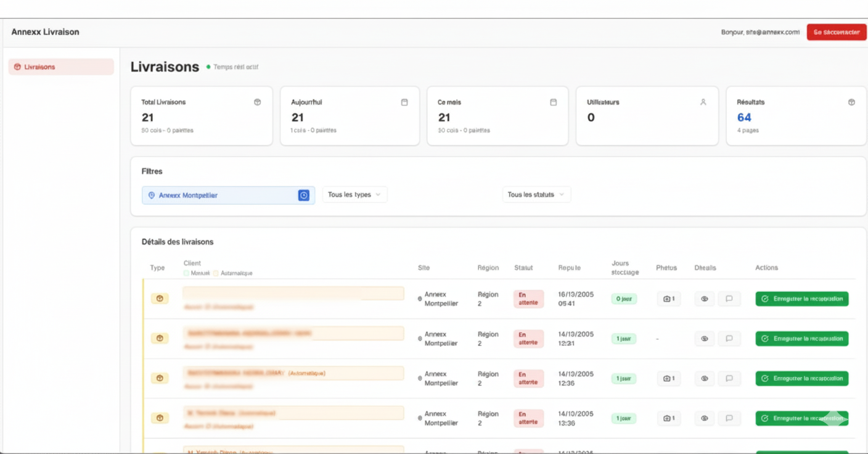Screen dimensions: 868x454
Task: Expand the 'Tous les statuts' dropdown
Action: pyautogui.click(x=536, y=195)
